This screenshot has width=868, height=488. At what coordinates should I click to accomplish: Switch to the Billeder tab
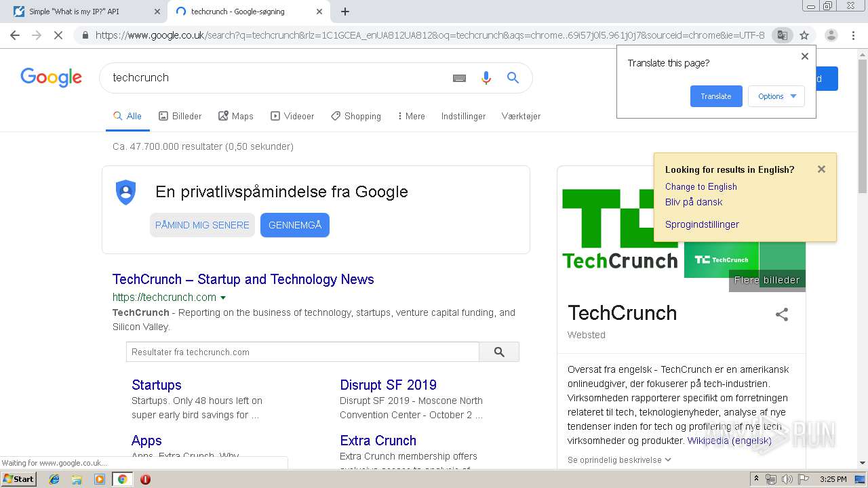click(180, 116)
